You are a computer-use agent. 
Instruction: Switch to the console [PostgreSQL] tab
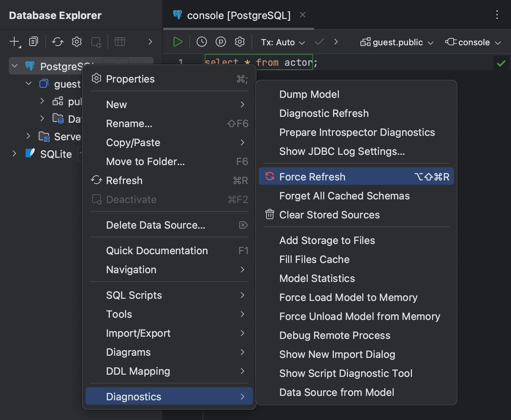(238, 15)
